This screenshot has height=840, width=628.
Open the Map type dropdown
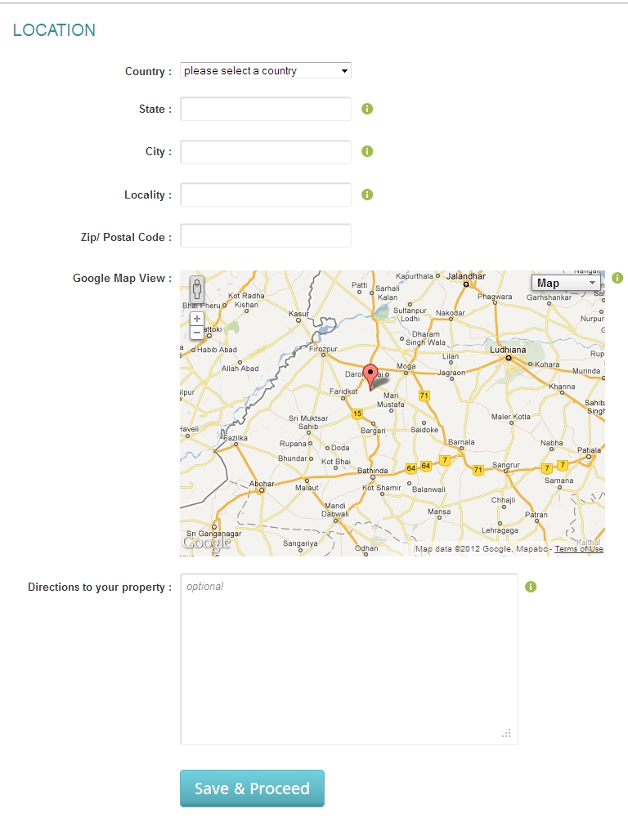pyautogui.click(x=566, y=283)
